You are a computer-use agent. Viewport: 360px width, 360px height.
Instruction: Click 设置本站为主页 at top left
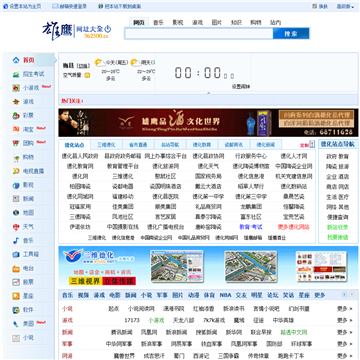coord(22,6)
